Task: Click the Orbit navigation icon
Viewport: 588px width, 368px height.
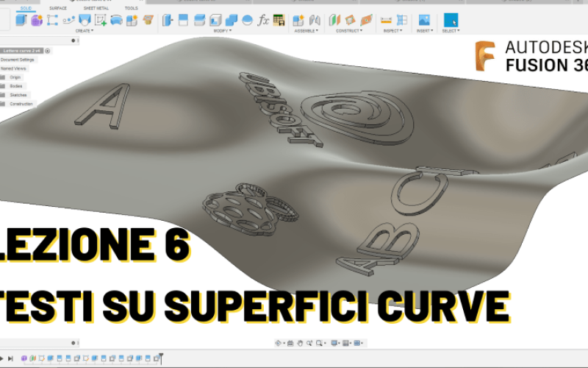Action: [x=279, y=343]
